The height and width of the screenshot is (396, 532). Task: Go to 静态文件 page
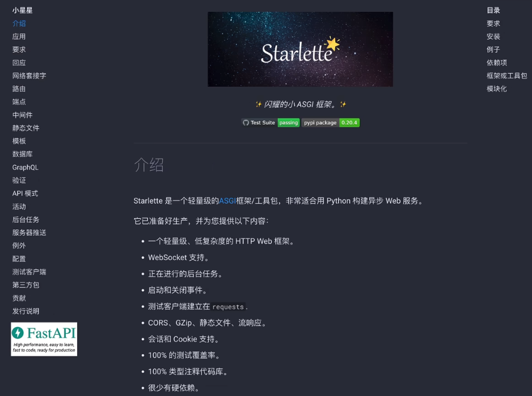coord(26,128)
